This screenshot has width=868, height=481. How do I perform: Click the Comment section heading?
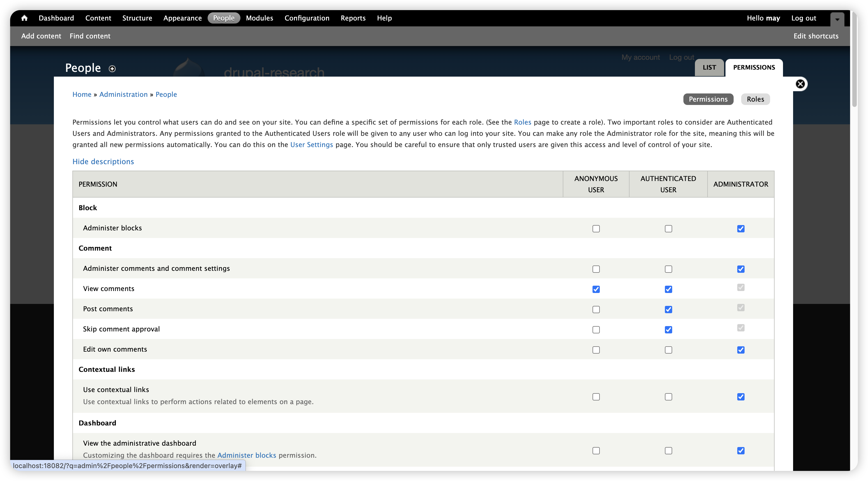tap(95, 248)
